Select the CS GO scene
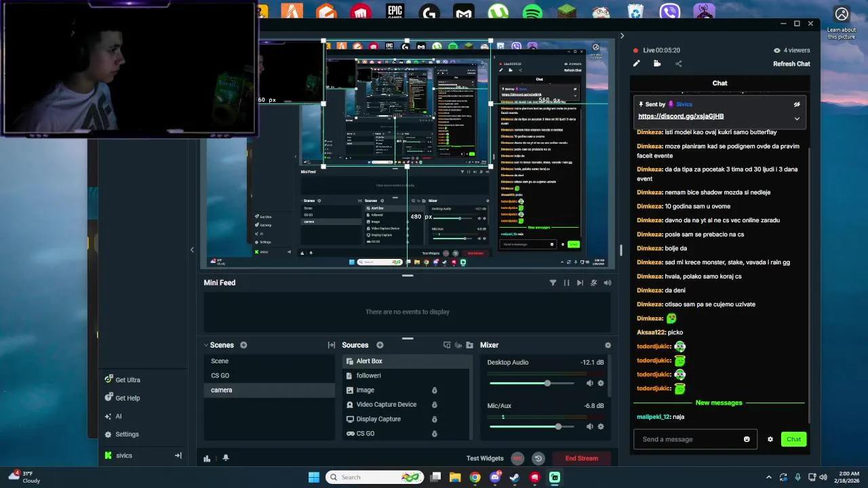Screen dimensions: 868x488 pyautogui.click(x=269, y=375)
